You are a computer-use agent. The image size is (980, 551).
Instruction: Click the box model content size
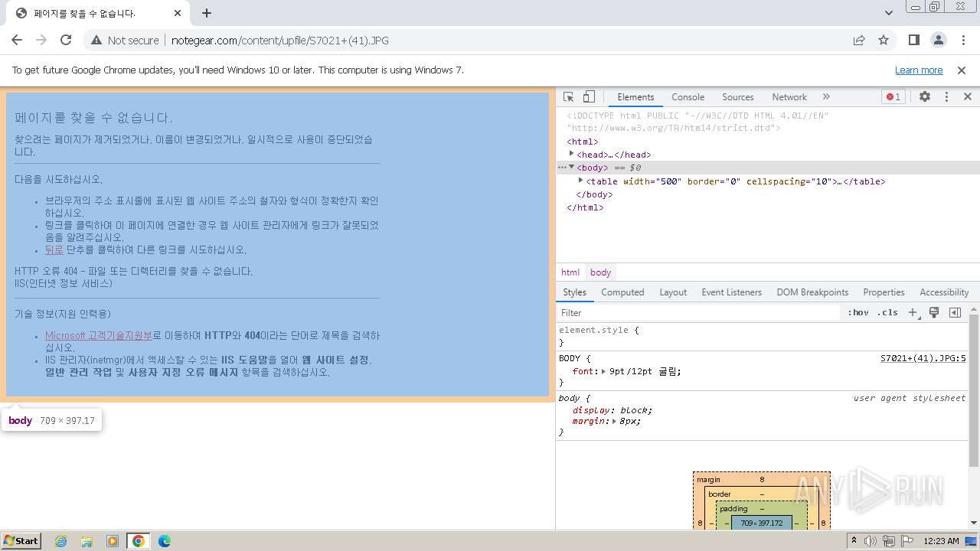pyautogui.click(x=762, y=523)
